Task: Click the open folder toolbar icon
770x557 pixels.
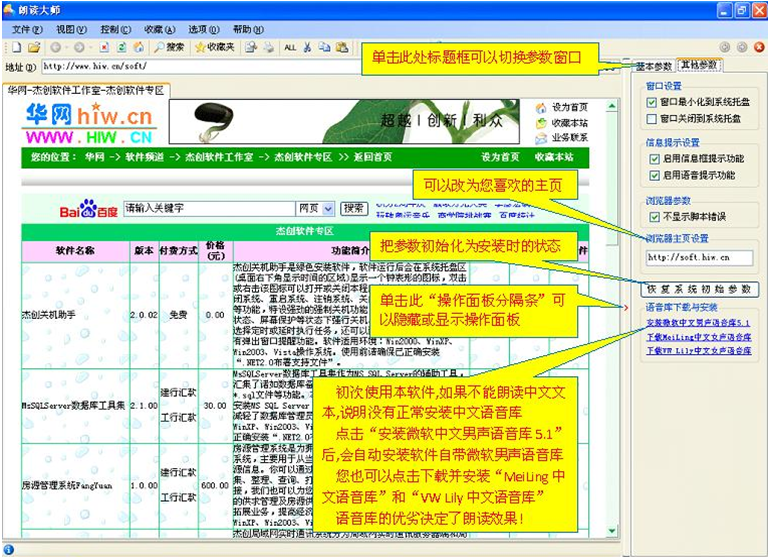Action: pyautogui.click(x=33, y=47)
